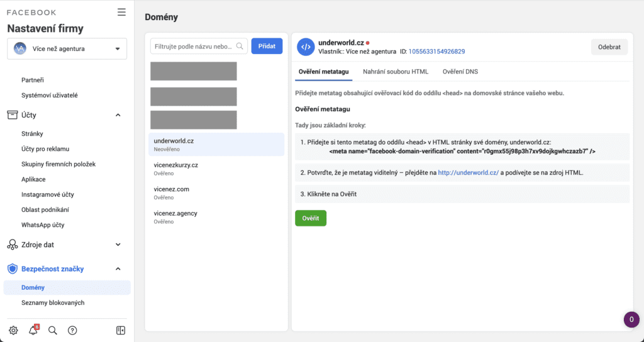The image size is (644, 342).
Task: Switch to Nahrání souboru HTML tab
Action: [x=396, y=72]
